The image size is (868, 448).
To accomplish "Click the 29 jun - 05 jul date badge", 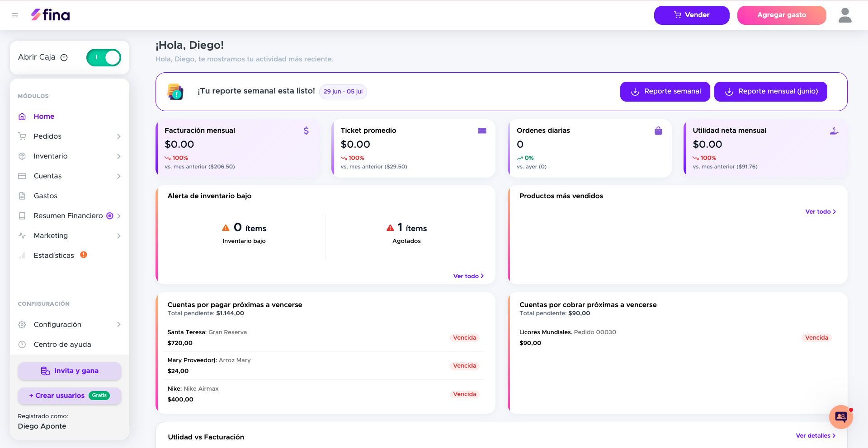I will pyautogui.click(x=343, y=92).
